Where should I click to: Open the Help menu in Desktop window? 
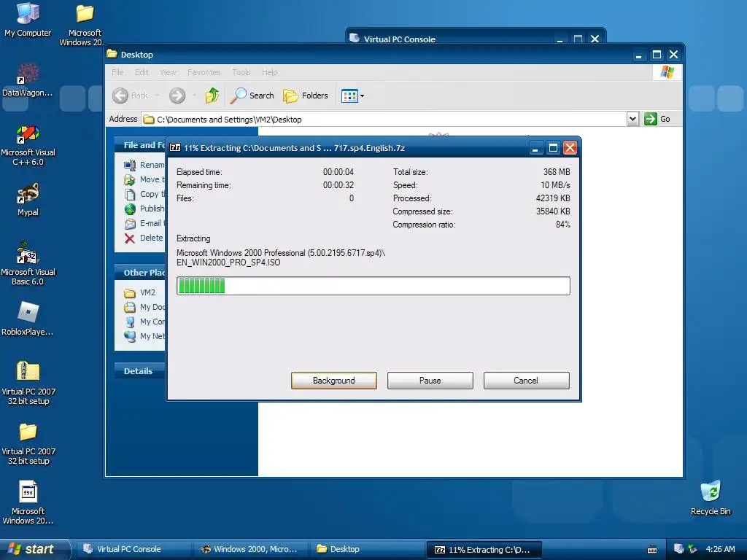point(269,72)
